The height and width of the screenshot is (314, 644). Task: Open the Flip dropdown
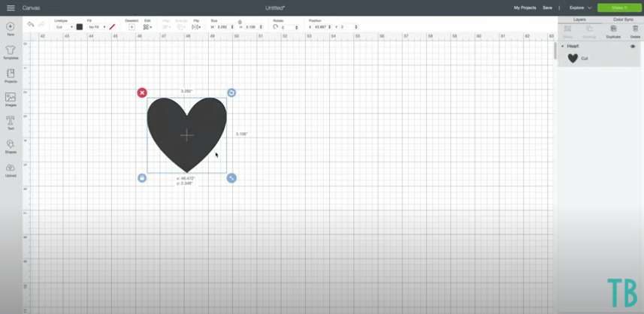click(196, 27)
